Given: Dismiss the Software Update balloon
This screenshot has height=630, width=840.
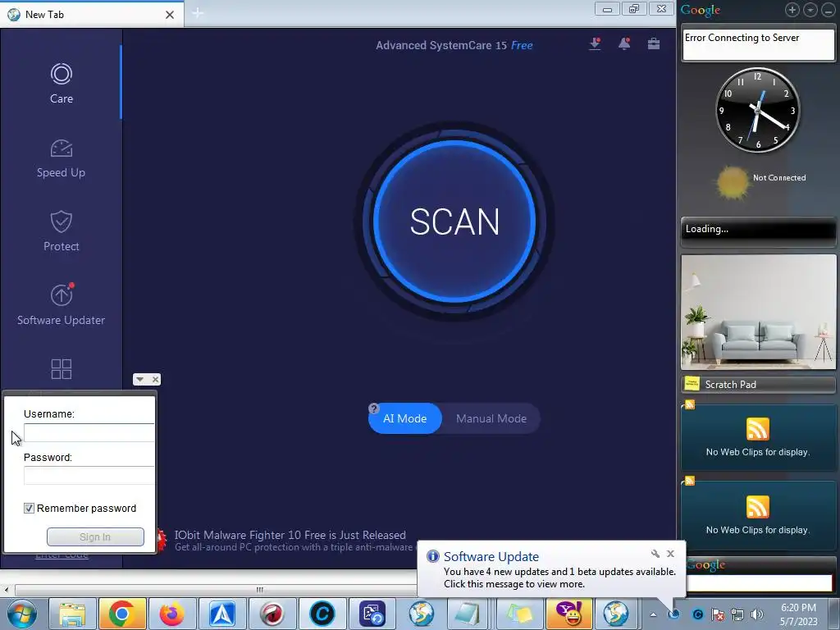Looking at the screenshot, I should coord(671,554).
